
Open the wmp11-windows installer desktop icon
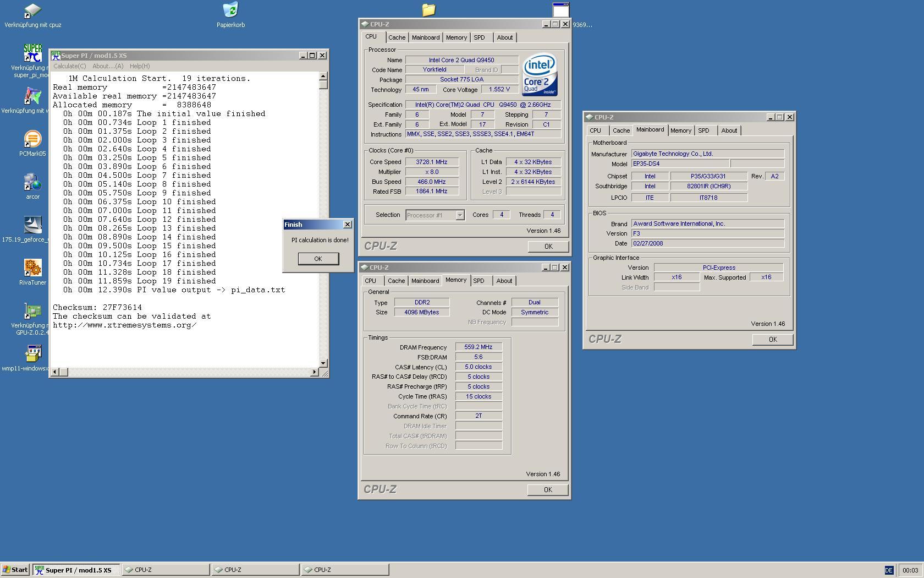(32, 354)
